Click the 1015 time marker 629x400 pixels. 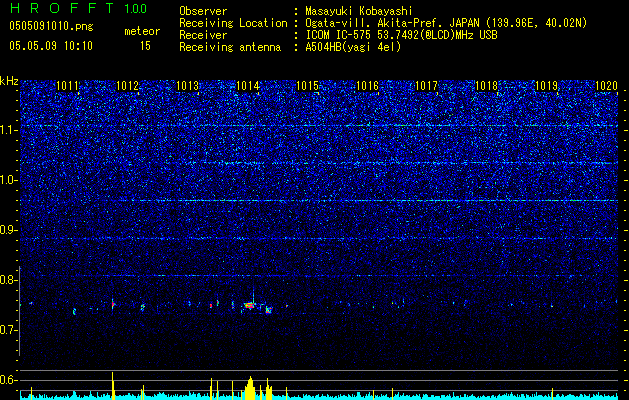(x=307, y=86)
